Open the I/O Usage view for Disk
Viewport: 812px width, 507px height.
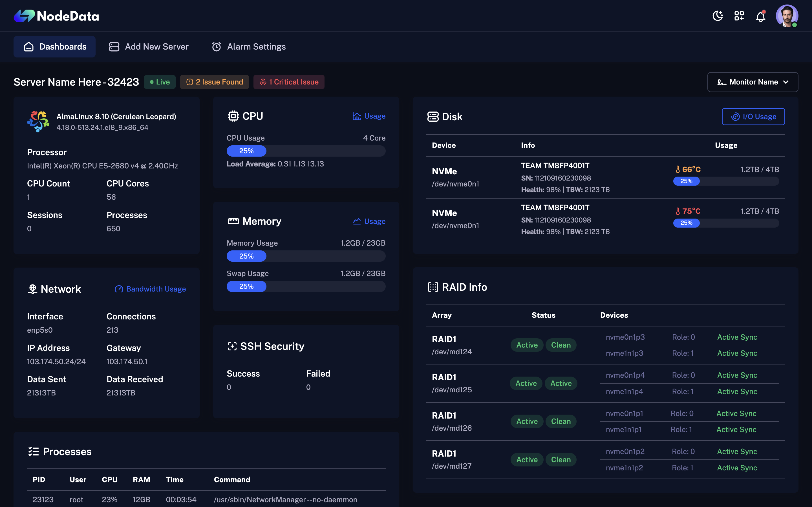click(x=753, y=116)
